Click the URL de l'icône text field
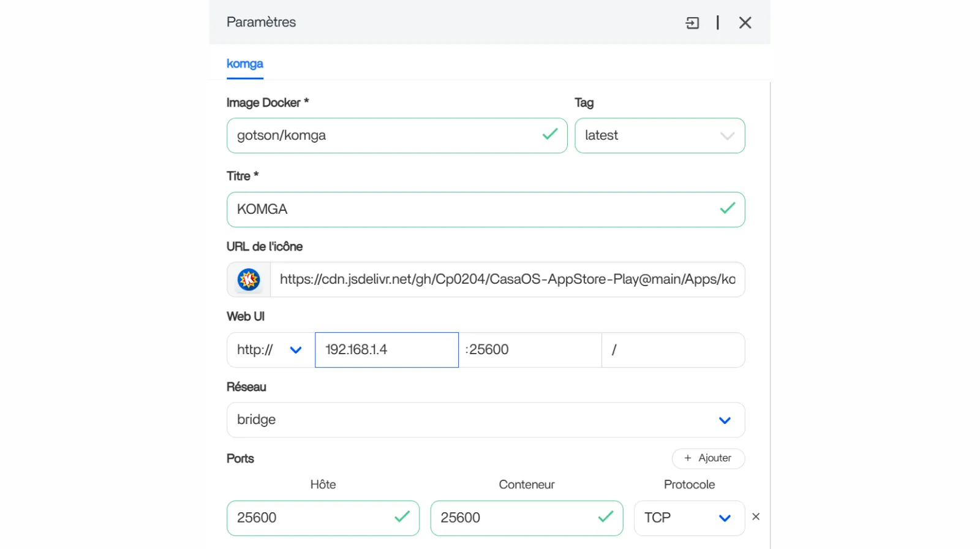 (507, 279)
